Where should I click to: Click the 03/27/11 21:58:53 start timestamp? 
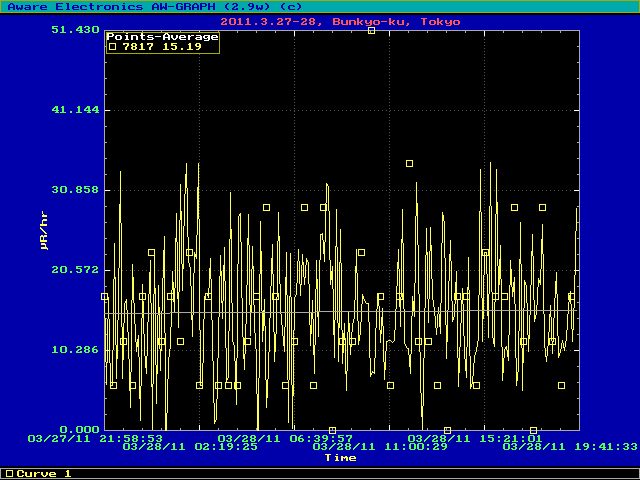(x=95, y=438)
